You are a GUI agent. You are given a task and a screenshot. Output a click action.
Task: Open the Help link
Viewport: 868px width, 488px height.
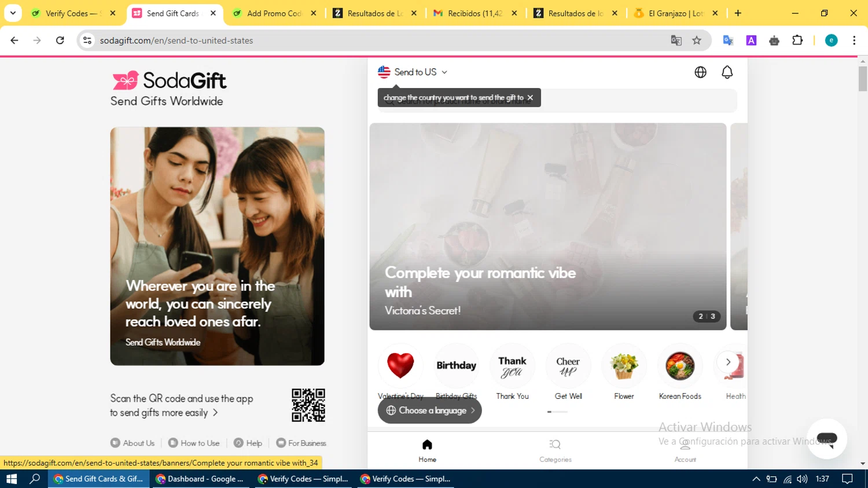click(248, 443)
